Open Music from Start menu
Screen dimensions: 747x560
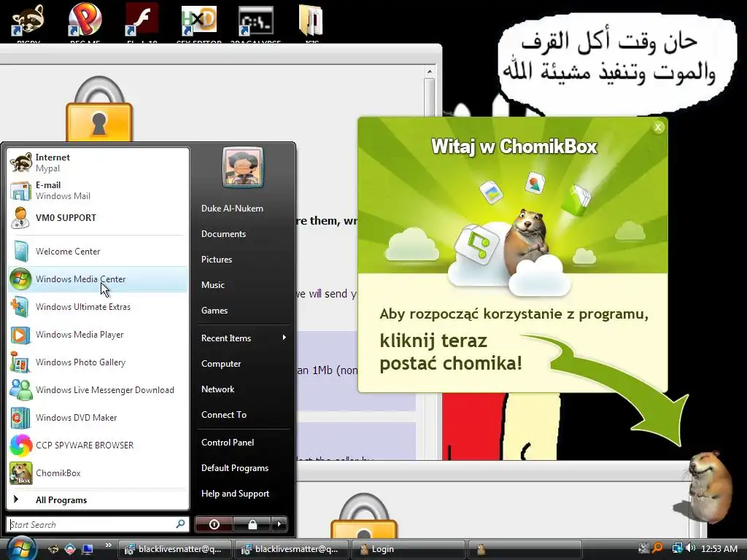[212, 285]
